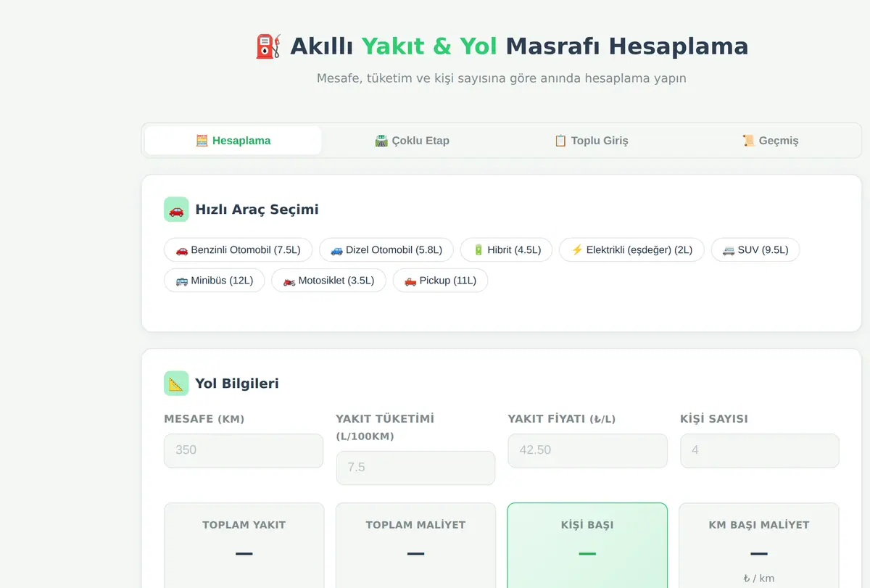Pick Motosiklet (3.5L) preset
Viewport: 870px width, 588px height.
(x=328, y=281)
